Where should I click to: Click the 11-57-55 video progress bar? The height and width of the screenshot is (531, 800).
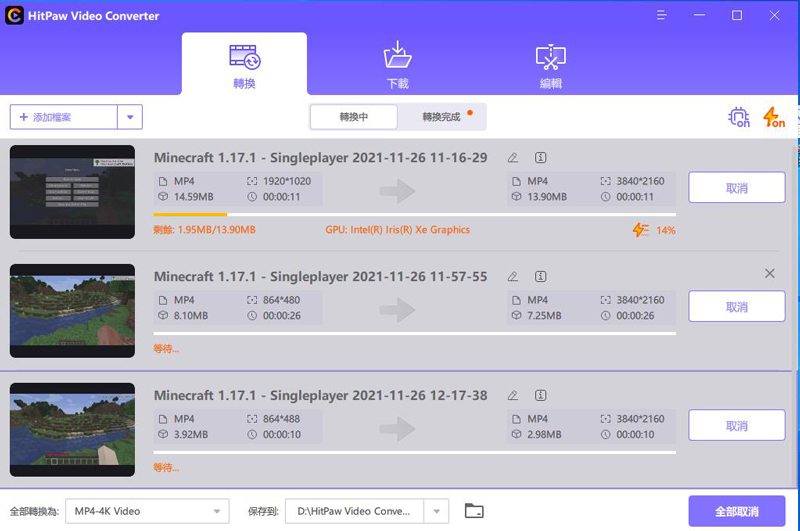coord(415,334)
